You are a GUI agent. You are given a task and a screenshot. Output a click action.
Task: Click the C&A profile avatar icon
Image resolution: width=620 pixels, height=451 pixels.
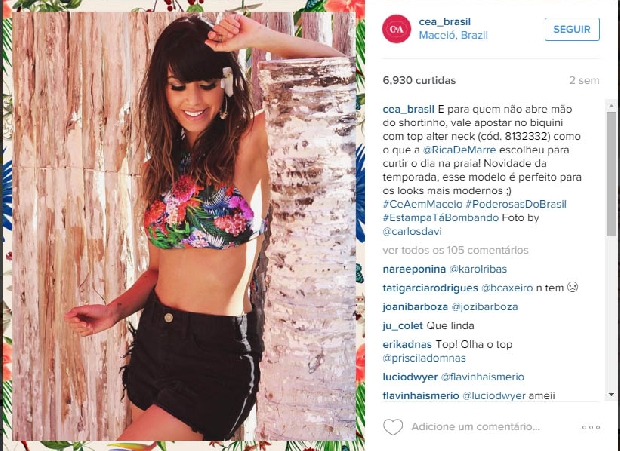pos(396,29)
